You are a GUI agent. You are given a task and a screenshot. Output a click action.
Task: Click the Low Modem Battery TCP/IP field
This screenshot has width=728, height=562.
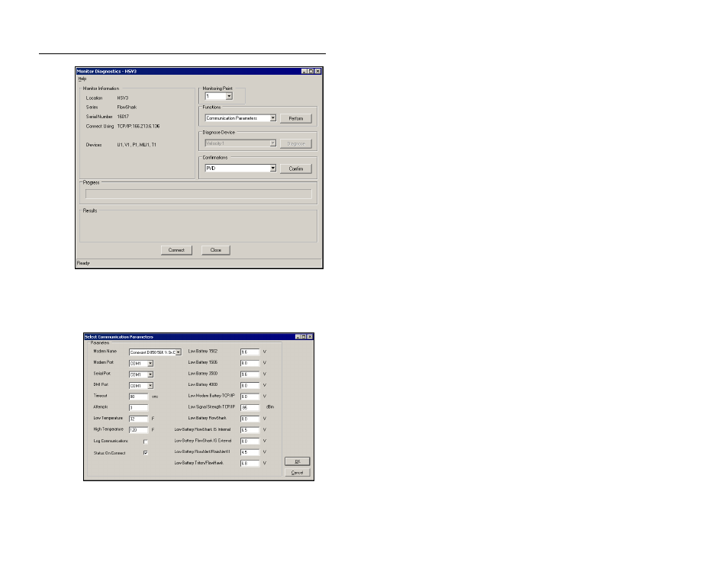[250, 397]
